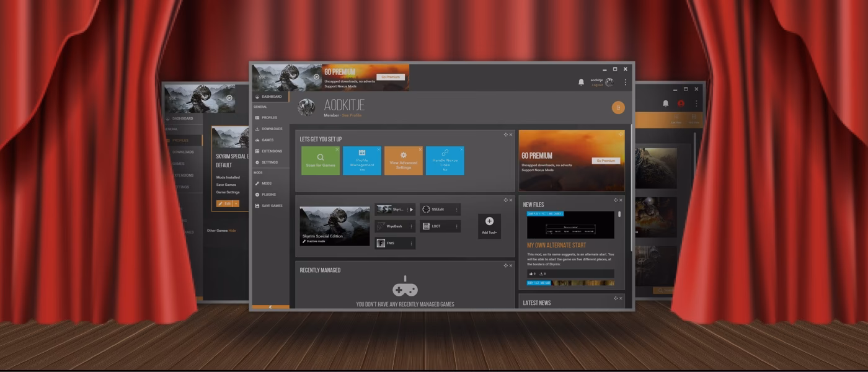Click the AODKITJE profile avatar
This screenshot has width=868, height=372.
point(306,107)
